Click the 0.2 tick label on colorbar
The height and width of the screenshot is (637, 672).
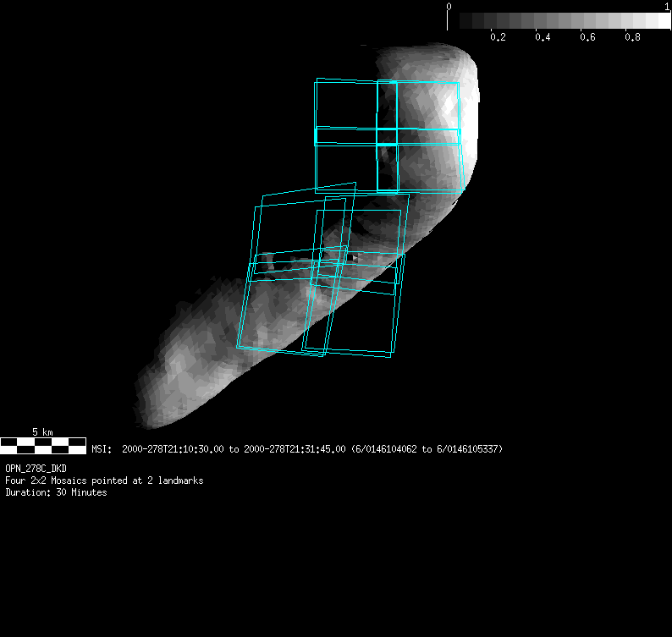498,38
